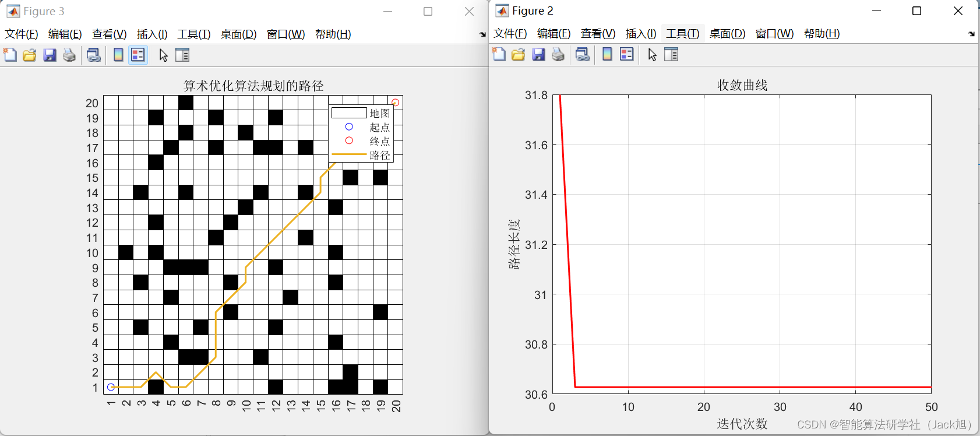The image size is (980, 436).
Task: Click New Figure icon in Figure 2 toolbar
Action: 499,55
